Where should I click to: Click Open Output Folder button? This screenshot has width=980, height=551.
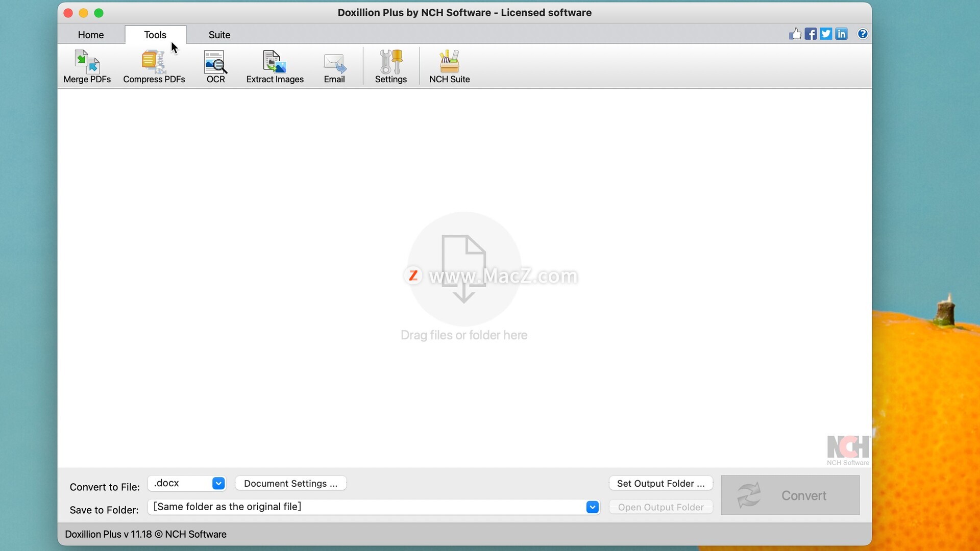(660, 507)
